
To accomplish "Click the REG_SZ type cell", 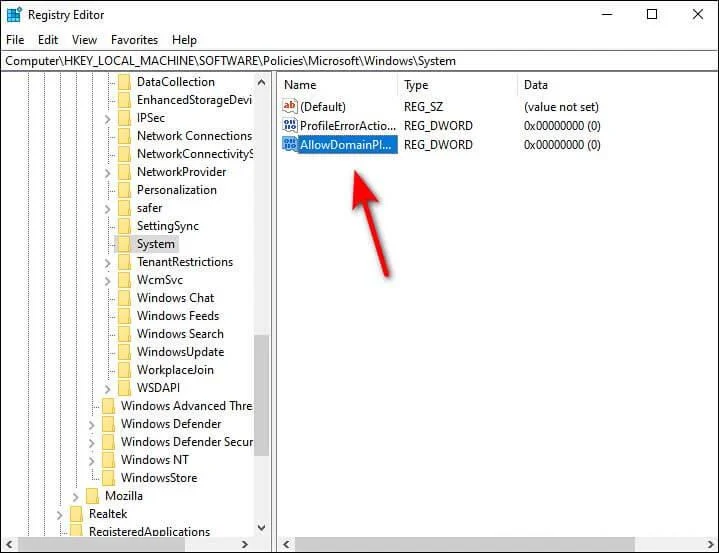I will coord(423,107).
